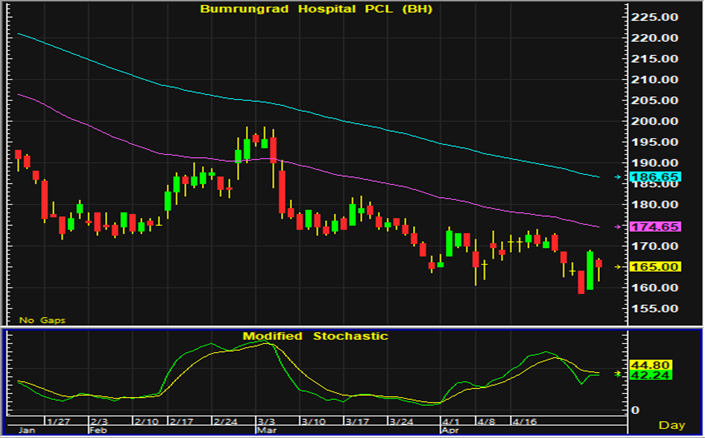The image size is (705, 438).
Task: Click the yellow arrow beside 165.00
Action: [618, 267]
